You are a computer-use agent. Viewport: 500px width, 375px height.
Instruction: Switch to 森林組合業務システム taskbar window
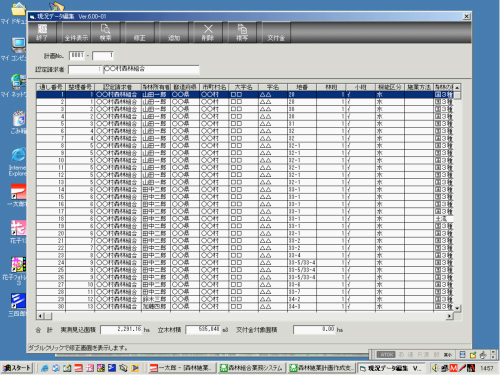252,368
